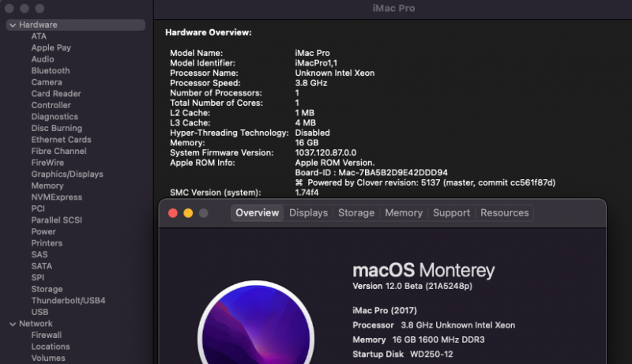The image size is (632, 364).
Task: Click the Hardware Overview heading
Action: point(209,32)
